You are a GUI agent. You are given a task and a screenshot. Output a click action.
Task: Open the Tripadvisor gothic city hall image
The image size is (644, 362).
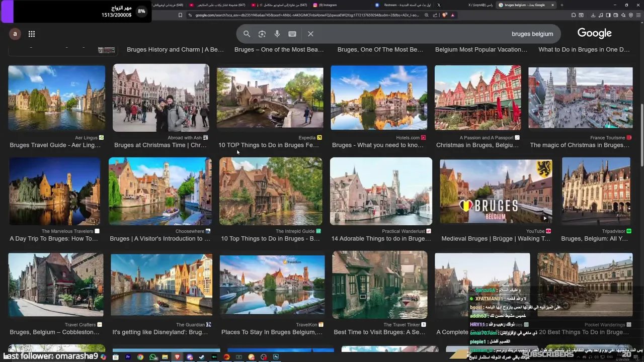(x=596, y=191)
